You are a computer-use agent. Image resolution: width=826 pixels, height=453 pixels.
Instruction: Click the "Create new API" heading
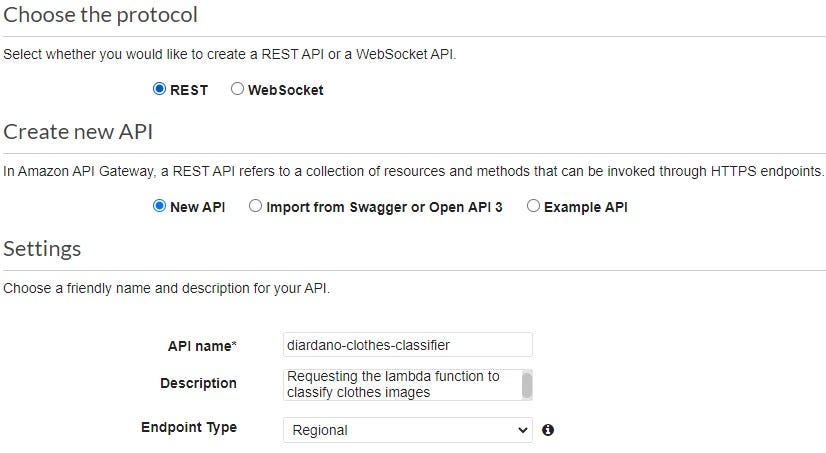pos(78,132)
